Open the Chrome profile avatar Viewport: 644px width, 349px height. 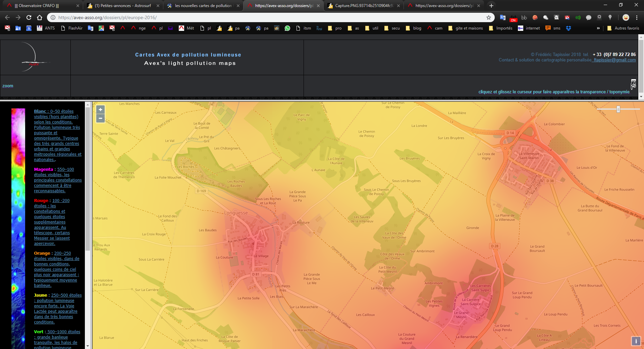(x=626, y=17)
